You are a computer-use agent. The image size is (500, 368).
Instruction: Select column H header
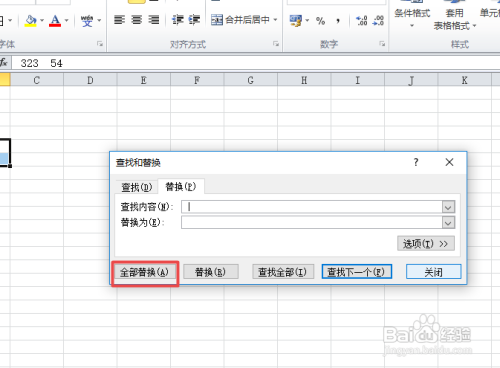304,80
